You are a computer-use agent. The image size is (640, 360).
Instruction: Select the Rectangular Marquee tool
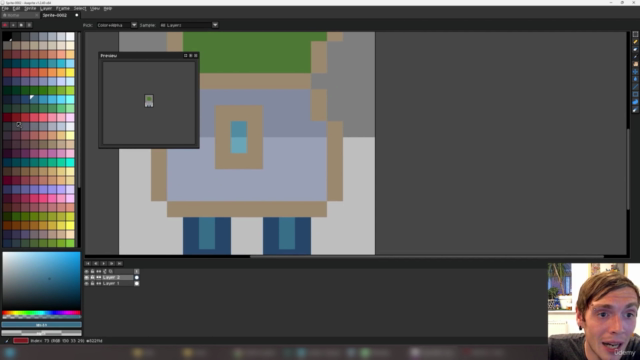pyautogui.click(x=635, y=34)
